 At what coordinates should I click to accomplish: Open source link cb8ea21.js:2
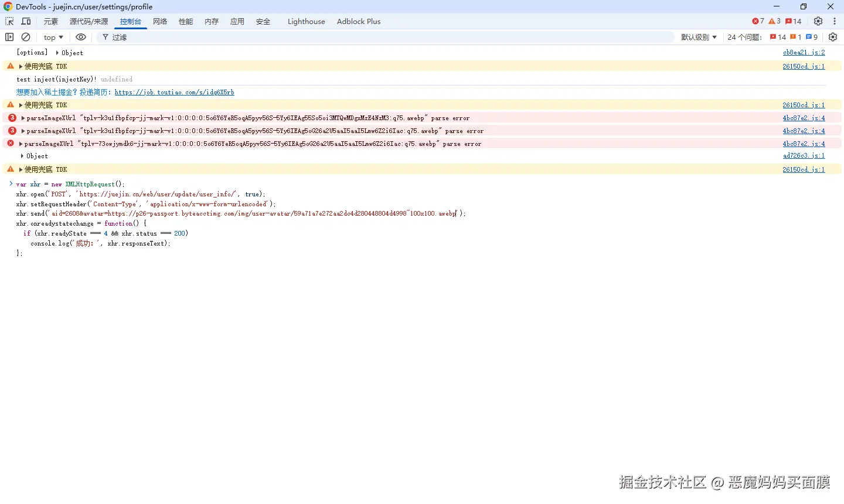(804, 53)
